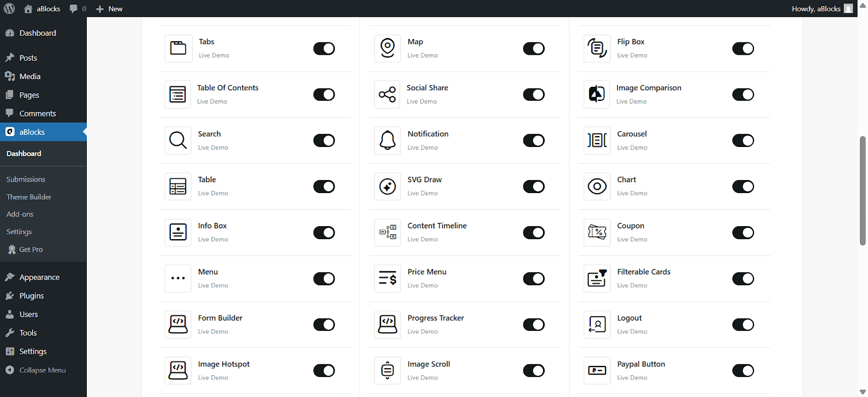The height and width of the screenshot is (397, 868).
Task: Click the Image Comparison block icon
Action: tap(597, 94)
